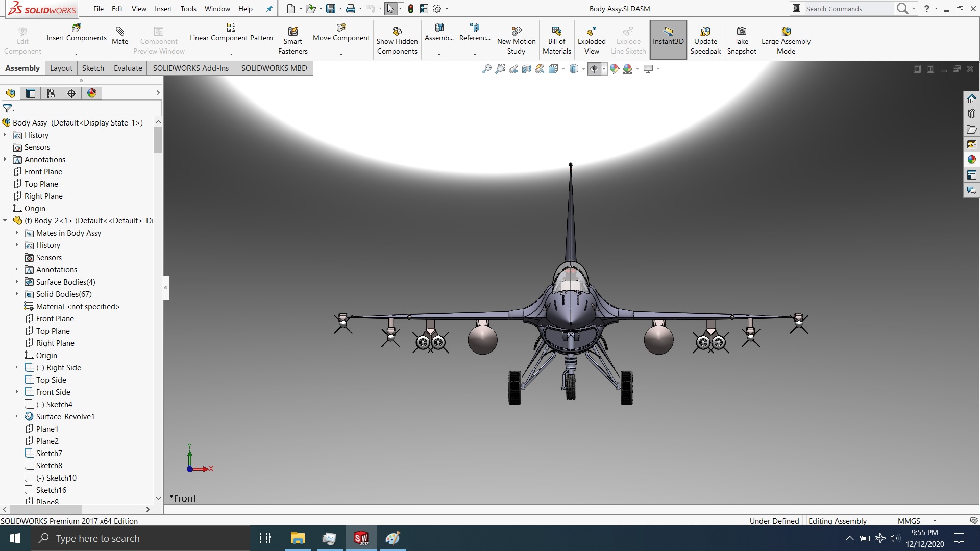The image size is (980, 551).
Task: Create an Exploded View
Action: pyautogui.click(x=592, y=40)
